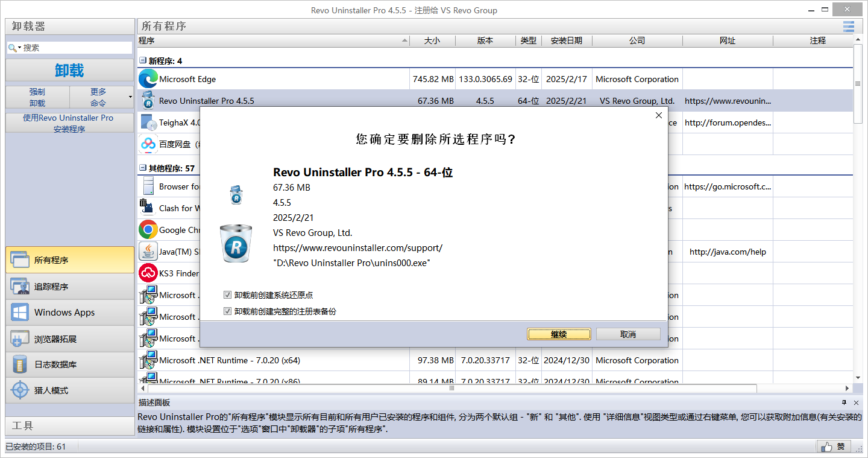The height and width of the screenshot is (458, 868).
Task: Click the search magnifier icon
Action: click(13, 48)
